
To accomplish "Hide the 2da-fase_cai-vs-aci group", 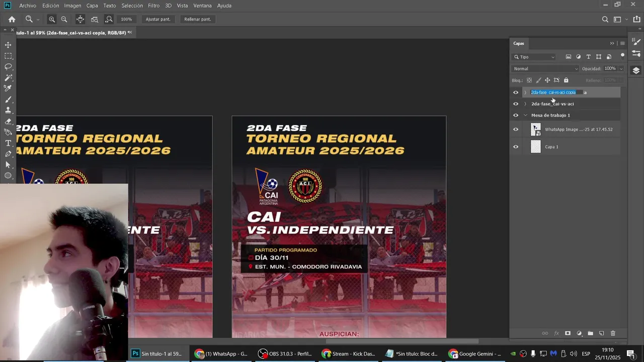I will 516,104.
